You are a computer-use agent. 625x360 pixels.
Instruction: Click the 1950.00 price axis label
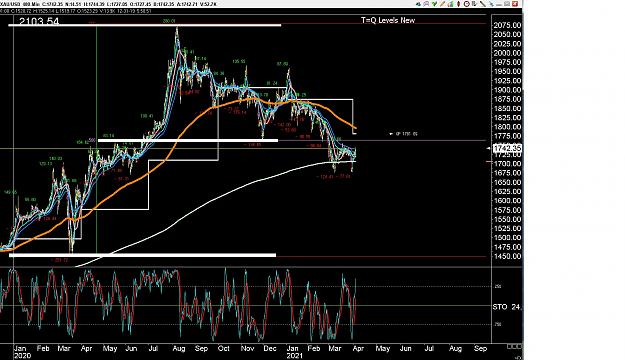pos(507,71)
